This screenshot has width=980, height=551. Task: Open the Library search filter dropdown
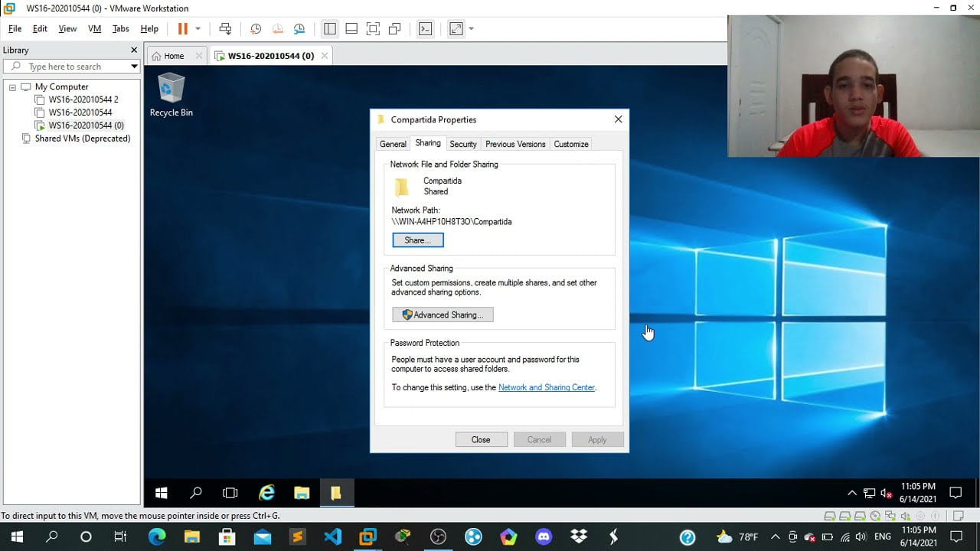pyautogui.click(x=135, y=66)
